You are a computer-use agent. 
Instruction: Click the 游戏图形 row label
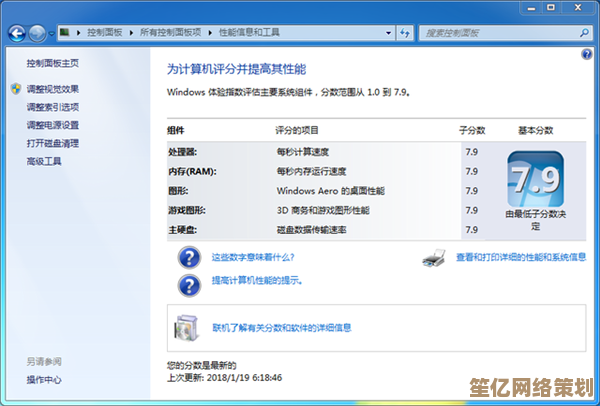(187, 210)
